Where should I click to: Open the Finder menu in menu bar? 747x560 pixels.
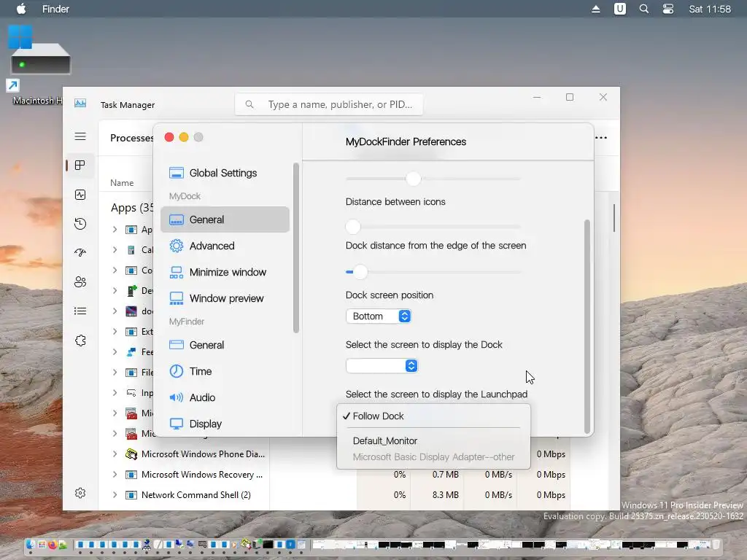tap(55, 9)
